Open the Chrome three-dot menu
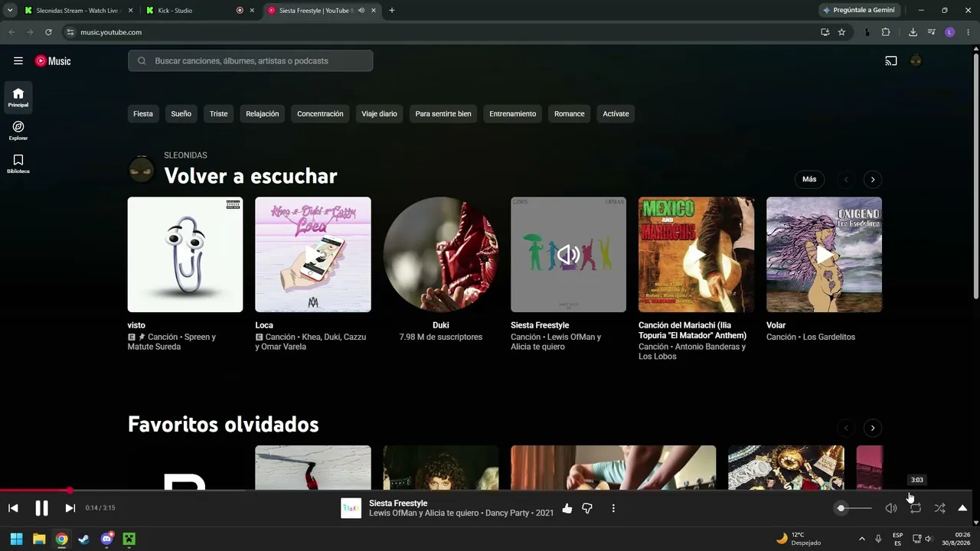Image resolution: width=980 pixels, height=551 pixels. point(967,32)
